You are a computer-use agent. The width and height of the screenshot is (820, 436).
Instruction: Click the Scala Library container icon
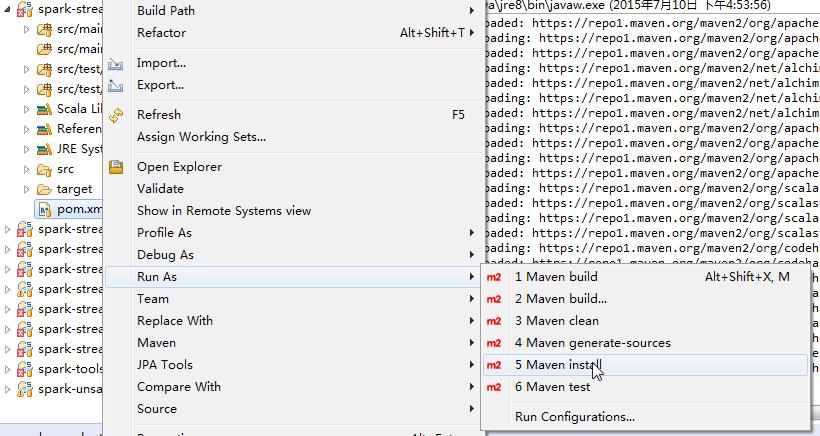pos(44,109)
